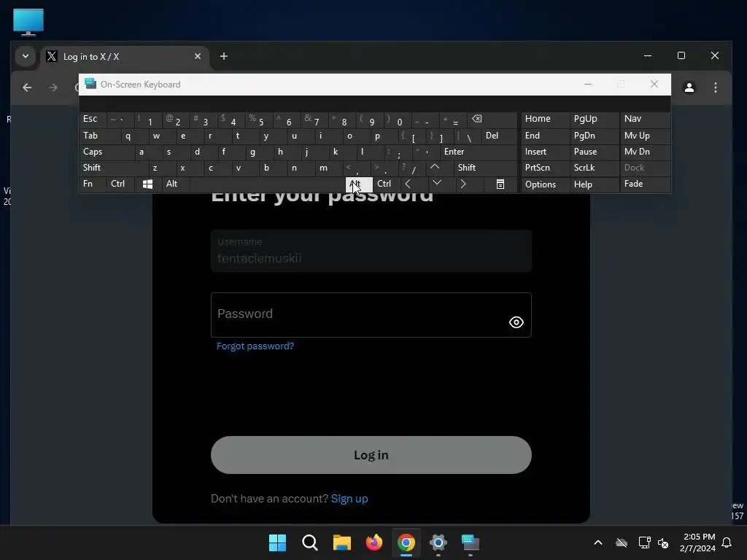Click the Del key on keyboard
The height and width of the screenshot is (560, 747).
(x=499, y=136)
